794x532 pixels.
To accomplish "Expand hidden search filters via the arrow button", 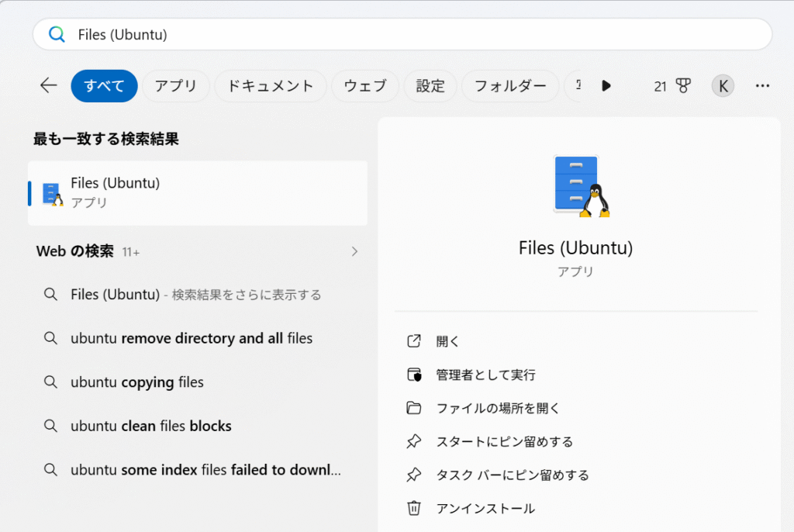I will (x=606, y=86).
